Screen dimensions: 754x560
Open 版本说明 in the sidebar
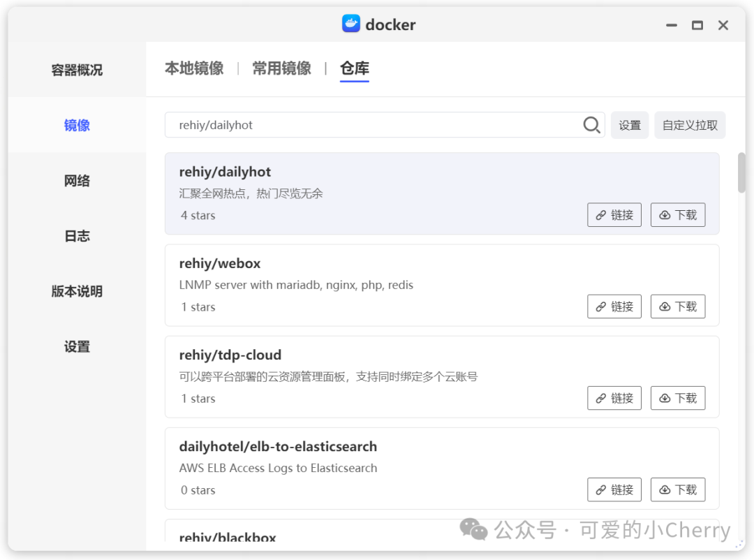pyautogui.click(x=77, y=292)
